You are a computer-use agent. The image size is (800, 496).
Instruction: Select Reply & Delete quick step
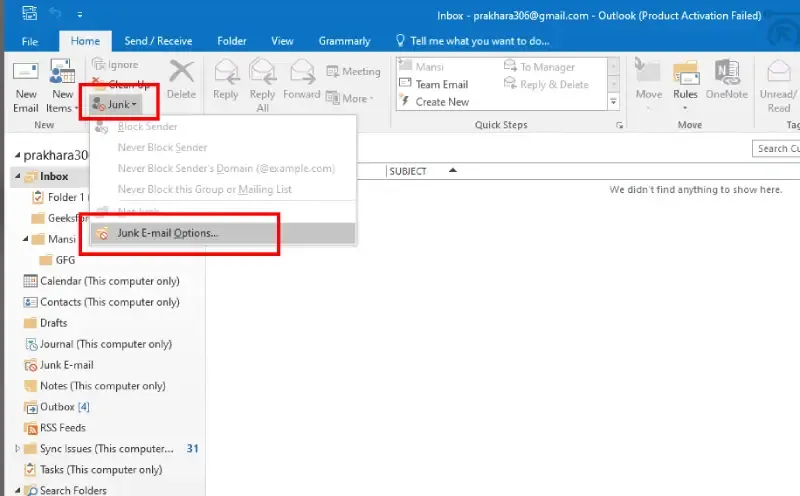click(546, 84)
